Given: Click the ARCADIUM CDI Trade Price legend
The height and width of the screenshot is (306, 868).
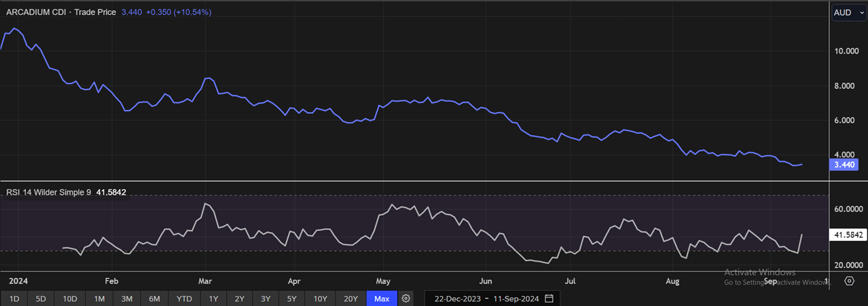Looking at the screenshot, I should 61,13.
